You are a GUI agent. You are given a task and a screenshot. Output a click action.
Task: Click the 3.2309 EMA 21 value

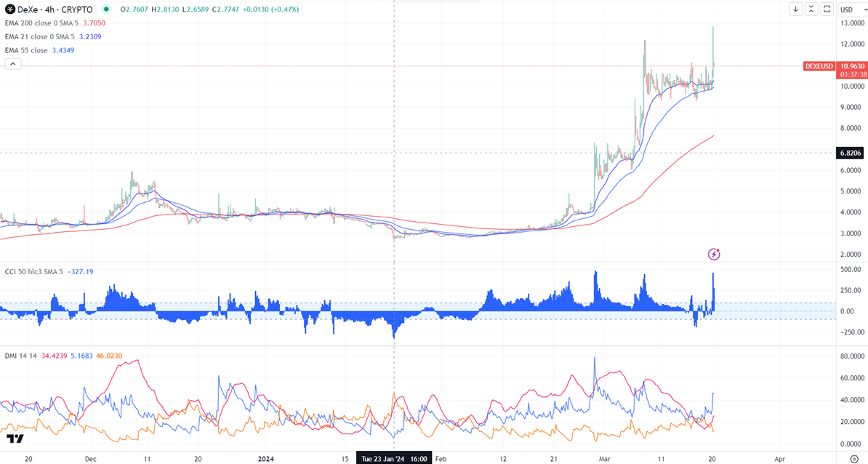pos(90,36)
